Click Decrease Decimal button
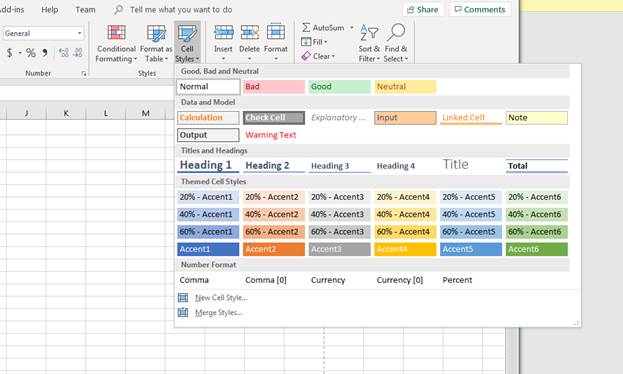 (77, 52)
